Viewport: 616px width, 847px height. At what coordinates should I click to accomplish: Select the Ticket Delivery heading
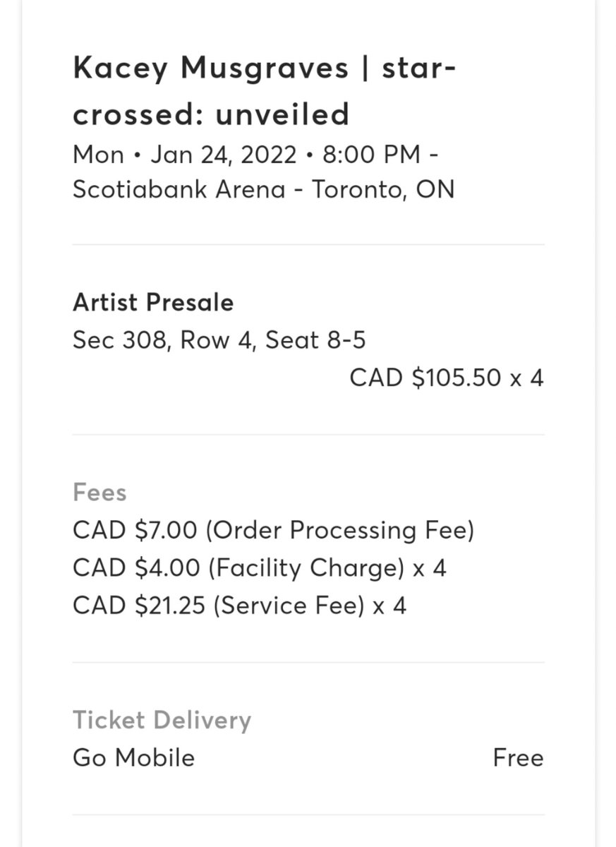coord(162,721)
